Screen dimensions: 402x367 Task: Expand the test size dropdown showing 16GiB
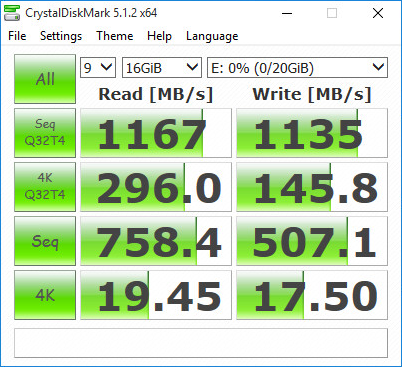162,68
